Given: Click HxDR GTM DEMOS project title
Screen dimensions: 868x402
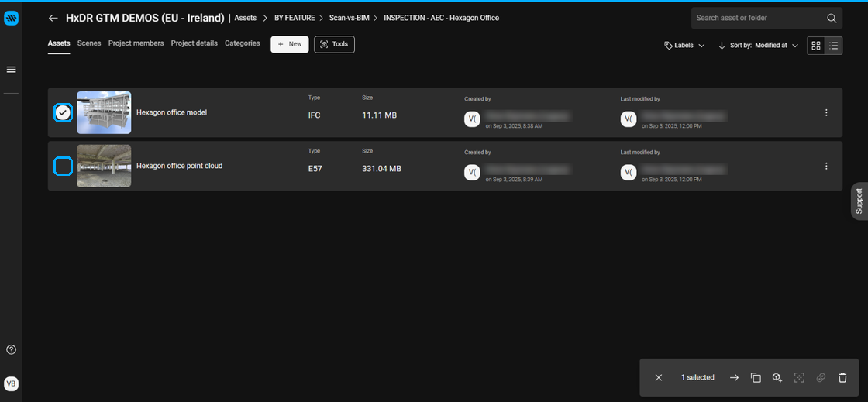Looking at the screenshot, I should click(145, 19).
